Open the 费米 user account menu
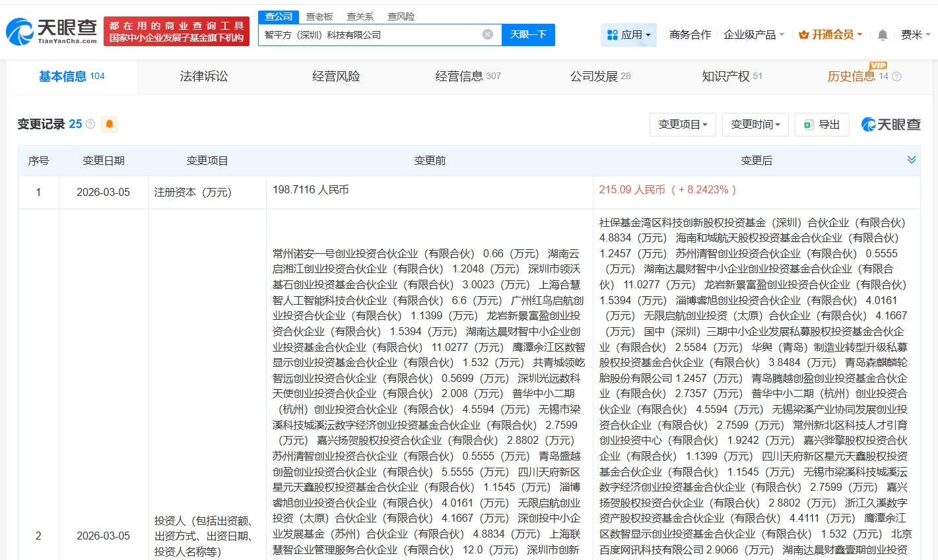This screenshot has width=938, height=560. coord(915,34)
